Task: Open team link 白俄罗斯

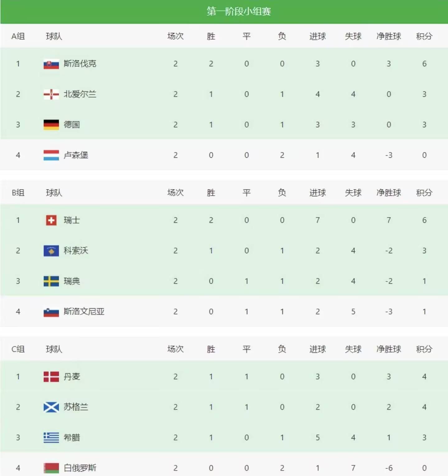Action: 80,468
